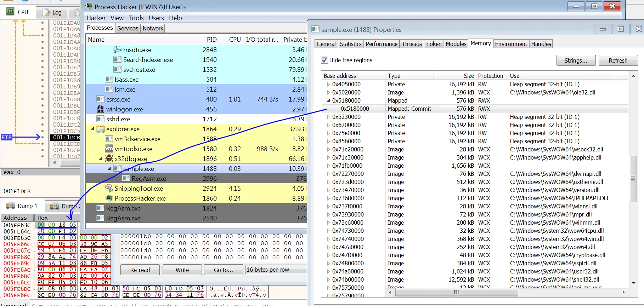This screenshot has width=644, height=306.
Task: Open the Hacker menu
Action: 96,18
